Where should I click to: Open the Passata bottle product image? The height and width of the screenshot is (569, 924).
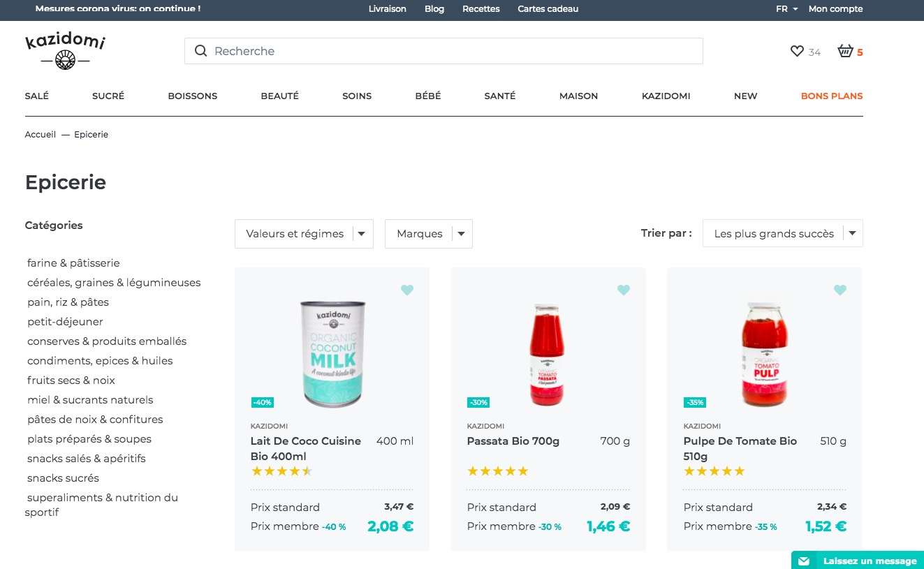tap(548, 354)
